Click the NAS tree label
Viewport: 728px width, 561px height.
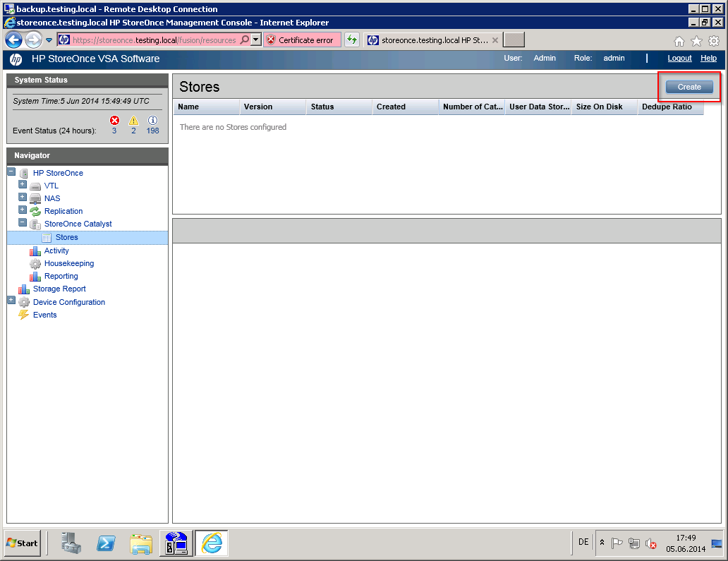pos(52,198)
